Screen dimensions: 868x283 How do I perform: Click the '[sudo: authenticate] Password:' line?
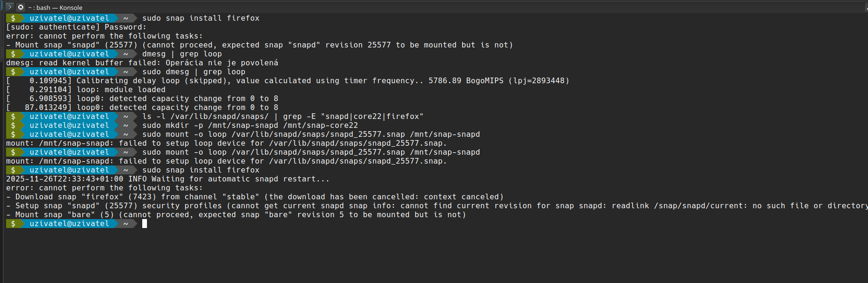(x=76, y=27)
